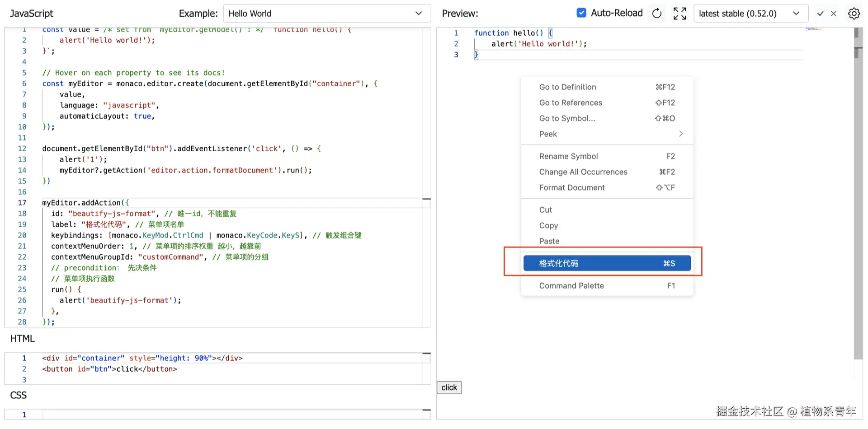
Task: Click line number 17 in JavaScript editor
Action: (22, 203)
